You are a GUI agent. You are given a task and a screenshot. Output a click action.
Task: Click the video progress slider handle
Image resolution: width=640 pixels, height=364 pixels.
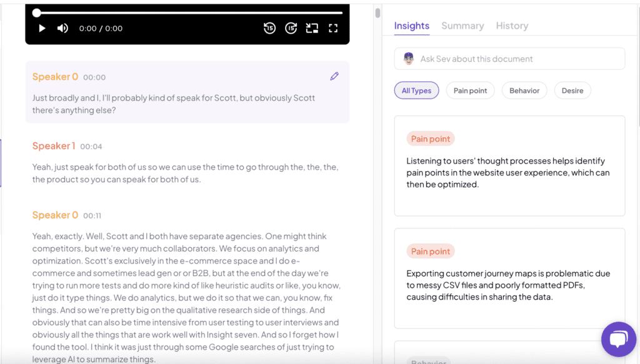37,13
